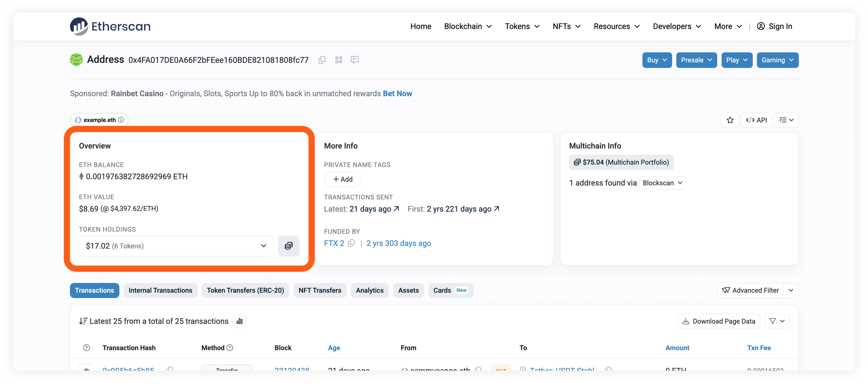The image size is (868, 384).
Task: Click the Download Page Data button
Action: click(719, 321)
